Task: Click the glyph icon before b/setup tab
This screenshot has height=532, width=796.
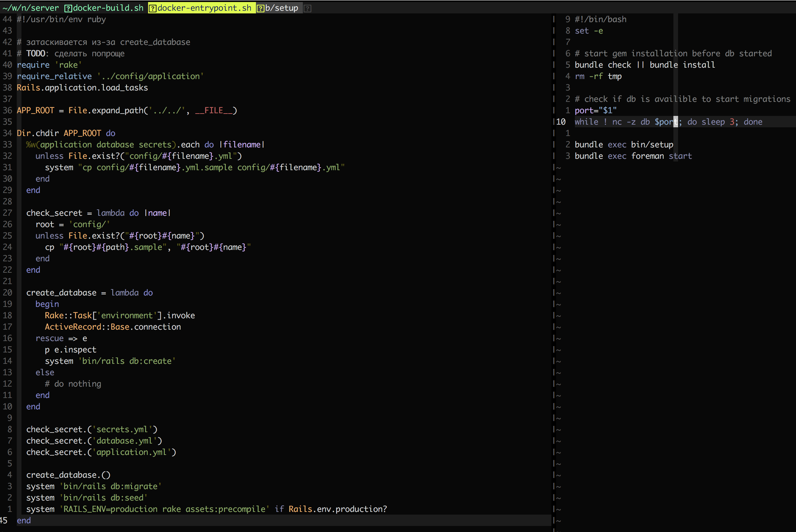Action: 260,8
